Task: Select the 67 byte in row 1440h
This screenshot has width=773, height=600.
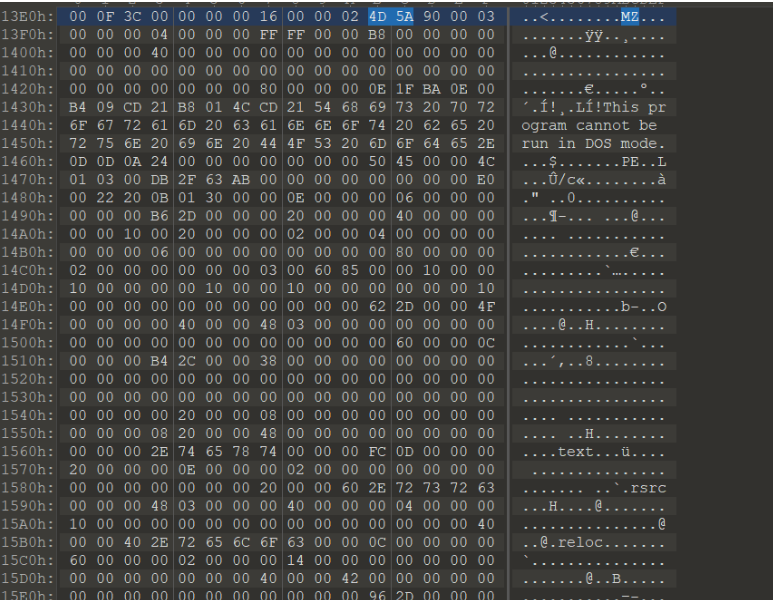Action: click(x=105, y=125)
